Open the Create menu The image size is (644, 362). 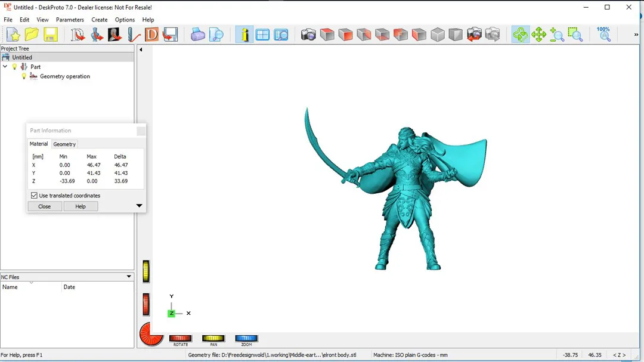pos(100,20)
